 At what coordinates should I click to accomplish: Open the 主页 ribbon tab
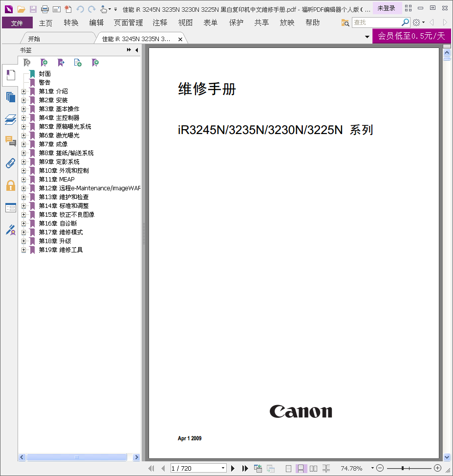point(45,23)
